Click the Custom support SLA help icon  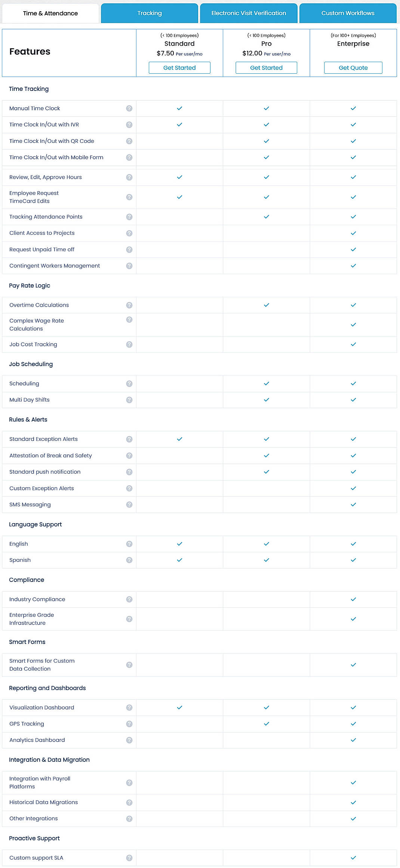129,858
